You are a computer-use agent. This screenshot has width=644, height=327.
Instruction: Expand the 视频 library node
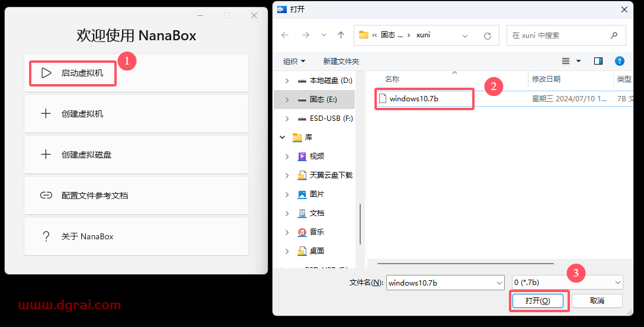click(287, 156)
